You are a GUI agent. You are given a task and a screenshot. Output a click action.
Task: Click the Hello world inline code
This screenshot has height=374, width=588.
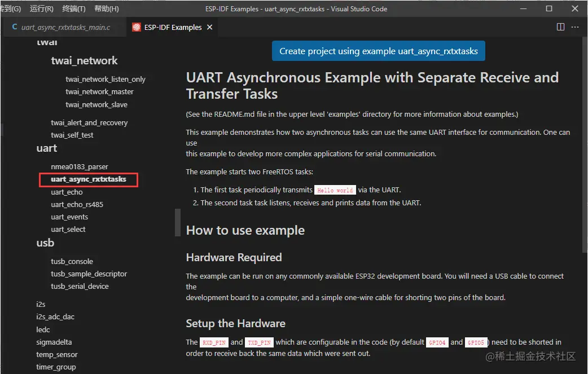[335, 190]
